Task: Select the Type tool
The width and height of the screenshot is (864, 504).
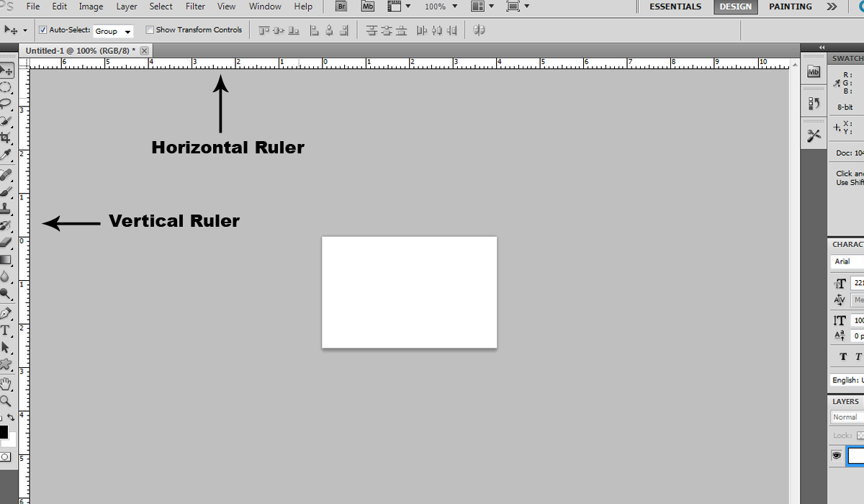Action: tap(7, 330)
